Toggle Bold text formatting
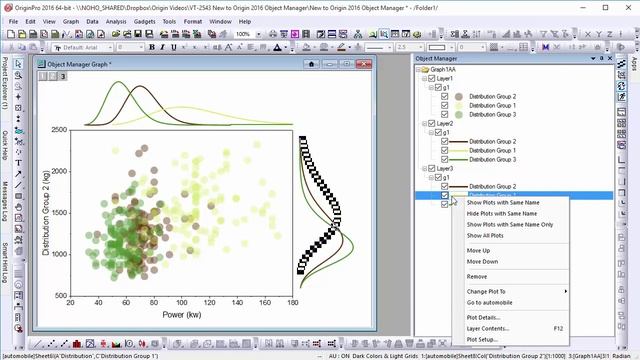The width and height of the screenshot is (640, 360). click(152, 47)
